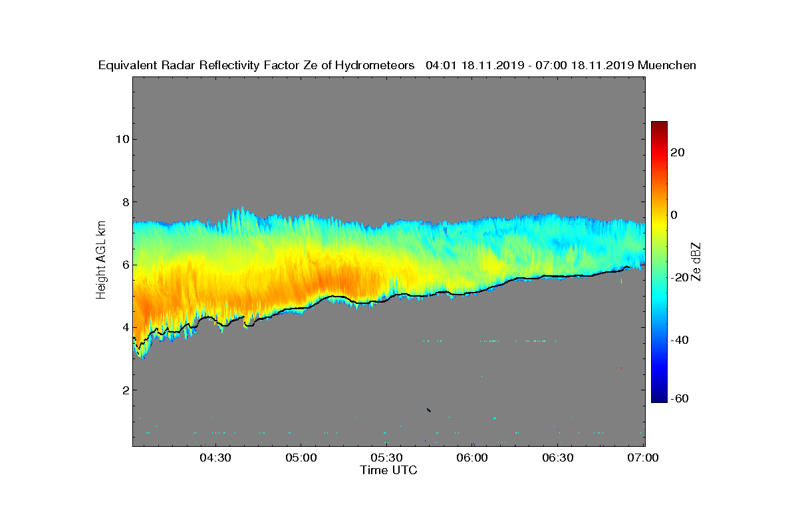Screen dimensions: 798x532
Task: Click the colorbar label -20
Action: [680, 278]
